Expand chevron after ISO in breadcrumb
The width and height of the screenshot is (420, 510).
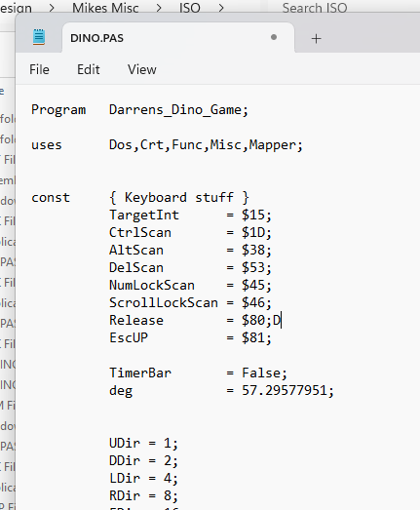(x=221, y=8)
